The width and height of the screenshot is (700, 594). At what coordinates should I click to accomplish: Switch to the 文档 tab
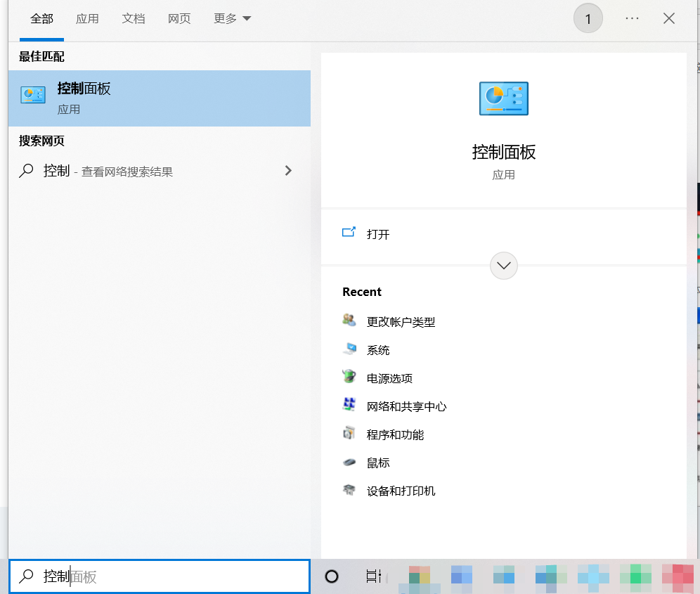134,19
